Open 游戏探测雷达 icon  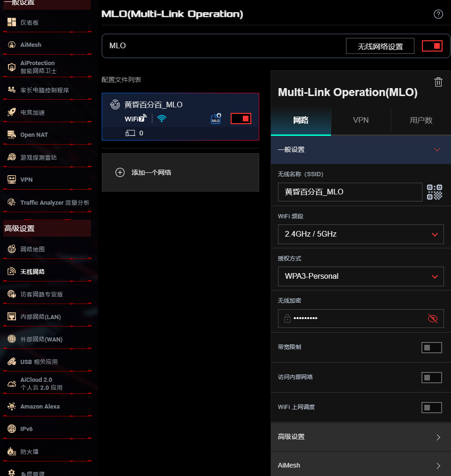coord(12,157)
